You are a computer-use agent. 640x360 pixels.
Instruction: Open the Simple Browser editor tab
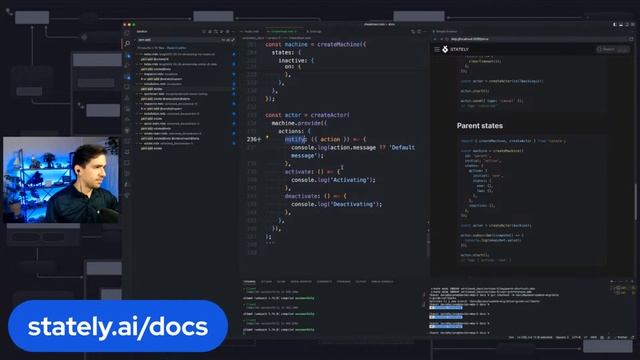pos(446,31)
